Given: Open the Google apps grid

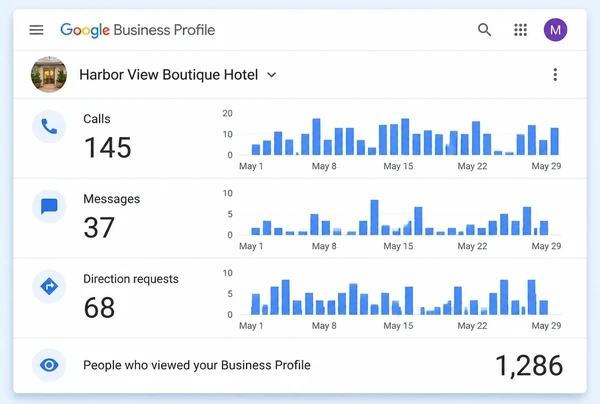Looking at the screenshot, I should coord(520,29).
